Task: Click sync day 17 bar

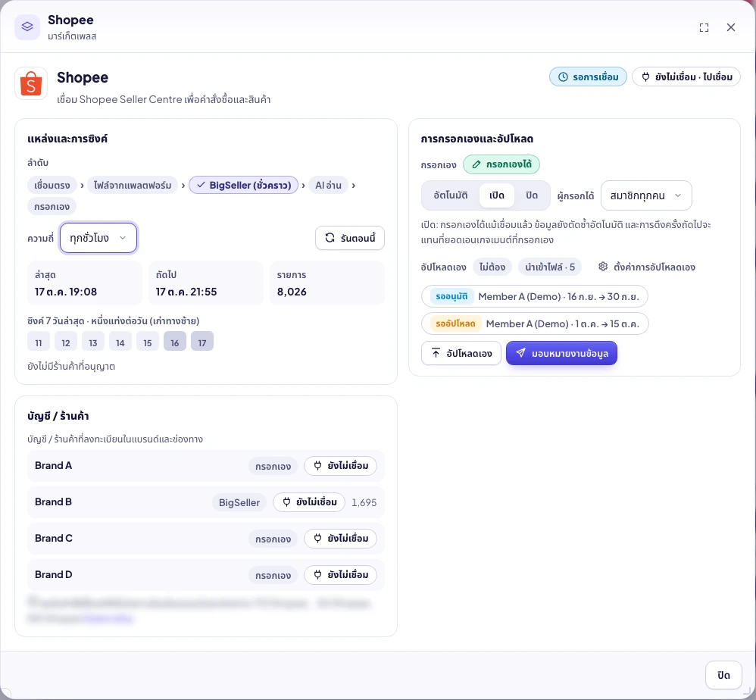Action: click(202, 342)
